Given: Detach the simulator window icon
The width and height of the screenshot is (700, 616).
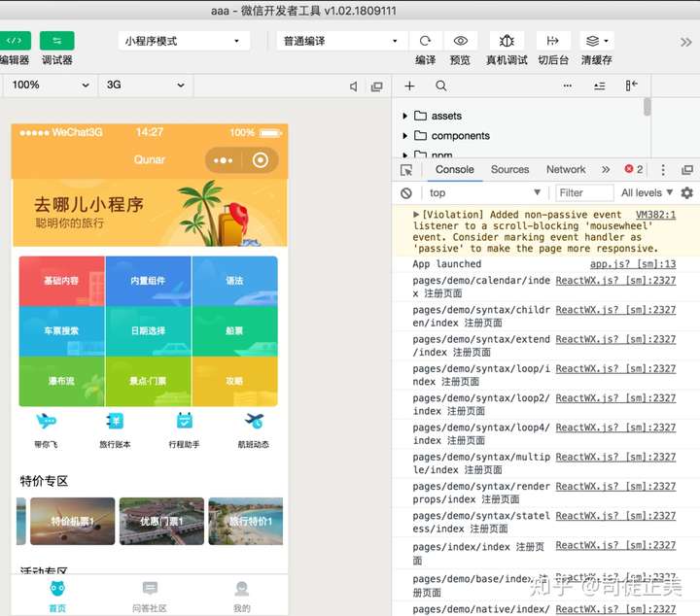Looking at the screenshot, I should [377, 86].
